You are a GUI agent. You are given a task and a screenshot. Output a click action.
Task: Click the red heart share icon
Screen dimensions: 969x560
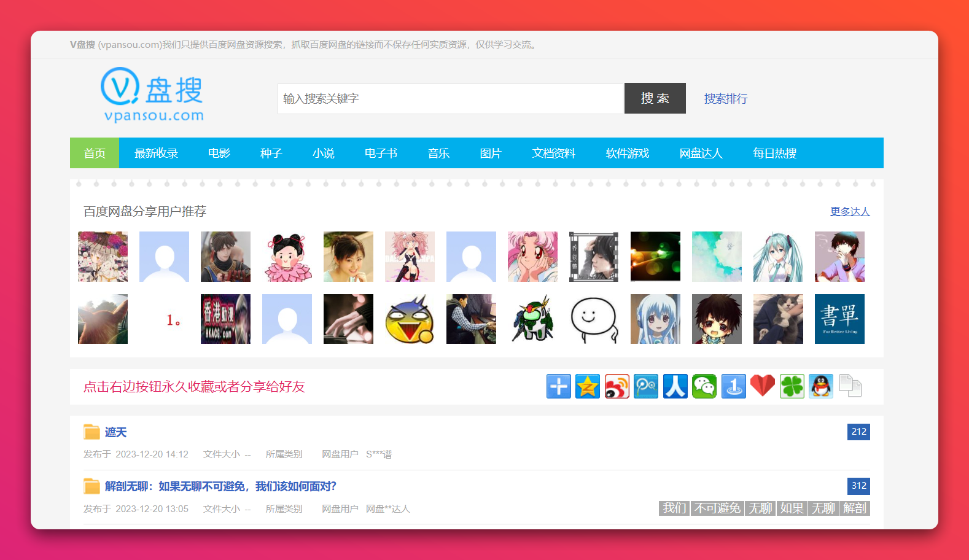[x=763, y=387]
